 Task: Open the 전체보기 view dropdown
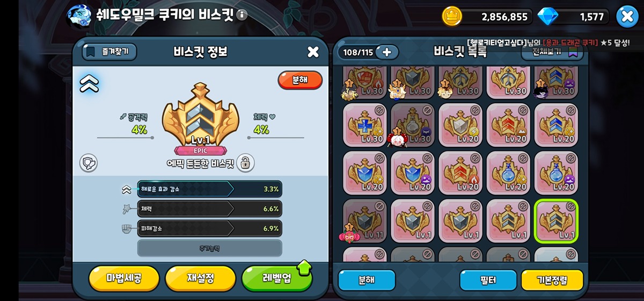[552, 52]
